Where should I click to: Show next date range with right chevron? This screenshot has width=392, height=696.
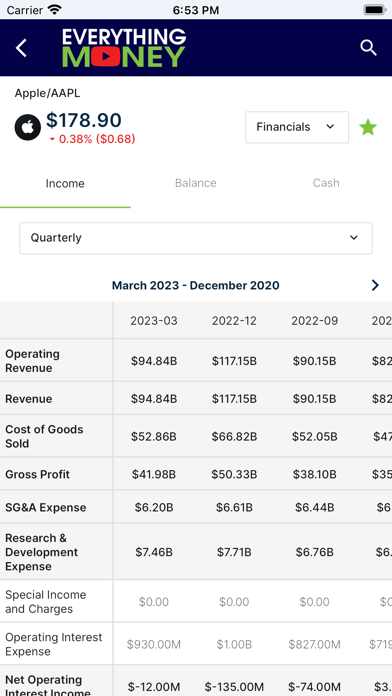point(375,285)
